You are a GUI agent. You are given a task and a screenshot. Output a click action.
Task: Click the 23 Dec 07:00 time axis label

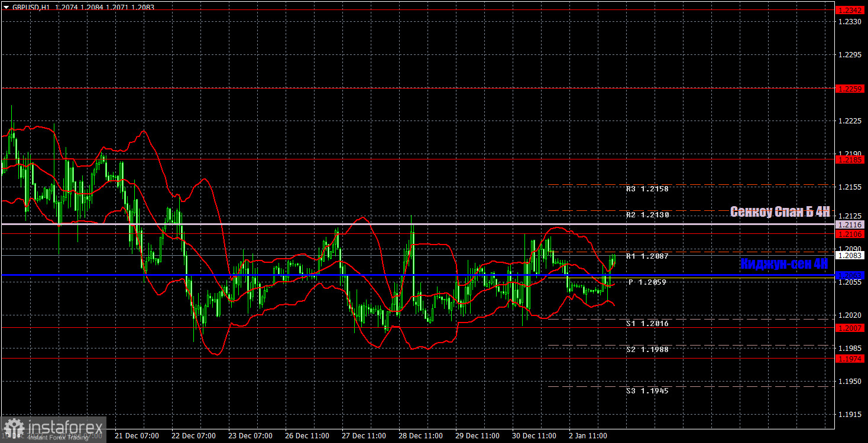(x=250, y=436)
